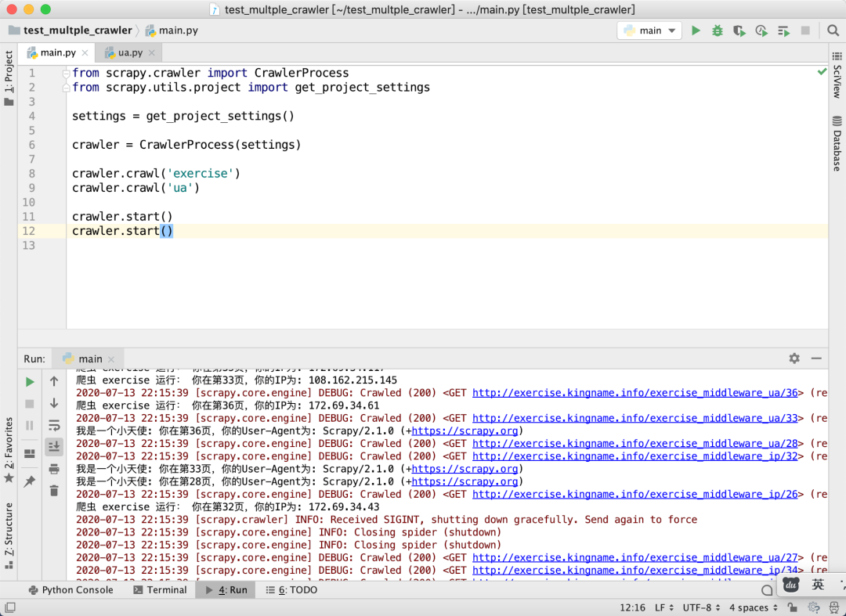846x616 pixels.
Task: Click editor line 8 crawler.crawl('exercise')
Action: [156, 173]
